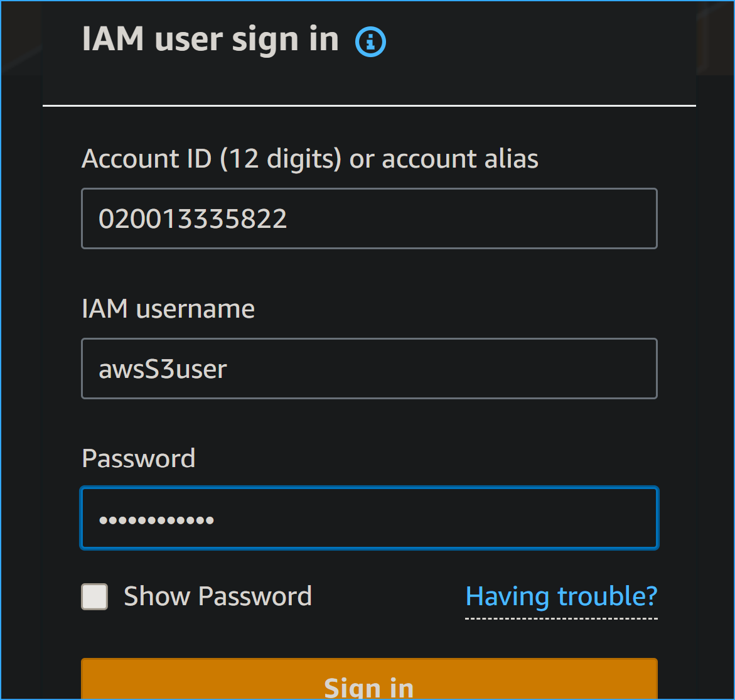Open the Having trouble? link
The height and width of the screenshot is (700, 735).
pyautogui.click(x=561, y=596)
